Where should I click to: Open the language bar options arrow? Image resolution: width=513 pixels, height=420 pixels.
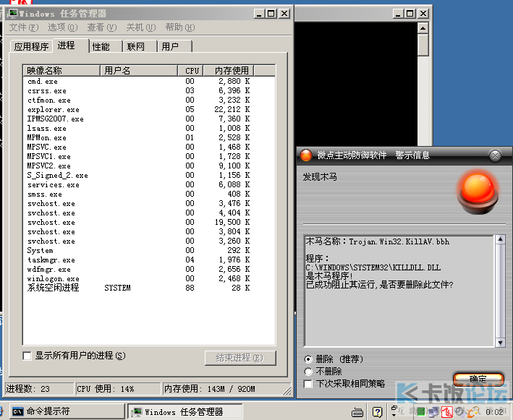click(394, 415)
